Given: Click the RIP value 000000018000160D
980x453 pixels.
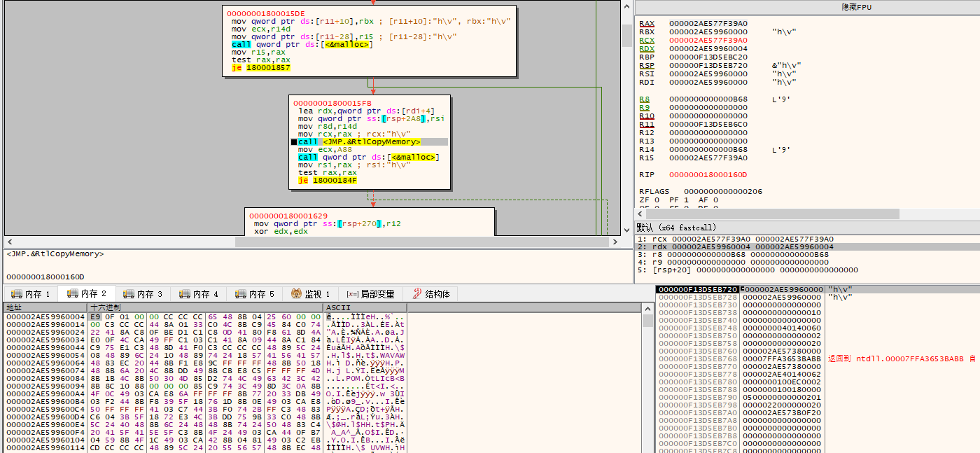Looking at the screenshot, I should point(708,175).
